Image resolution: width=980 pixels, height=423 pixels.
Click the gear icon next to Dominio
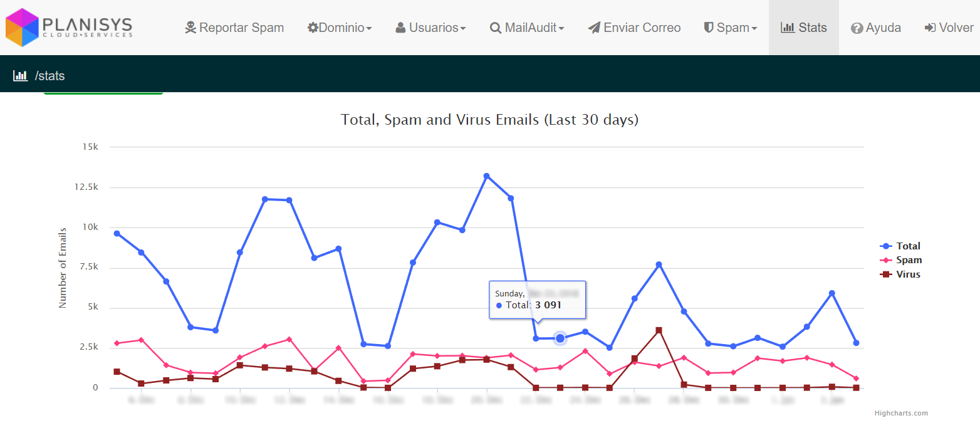313,28
